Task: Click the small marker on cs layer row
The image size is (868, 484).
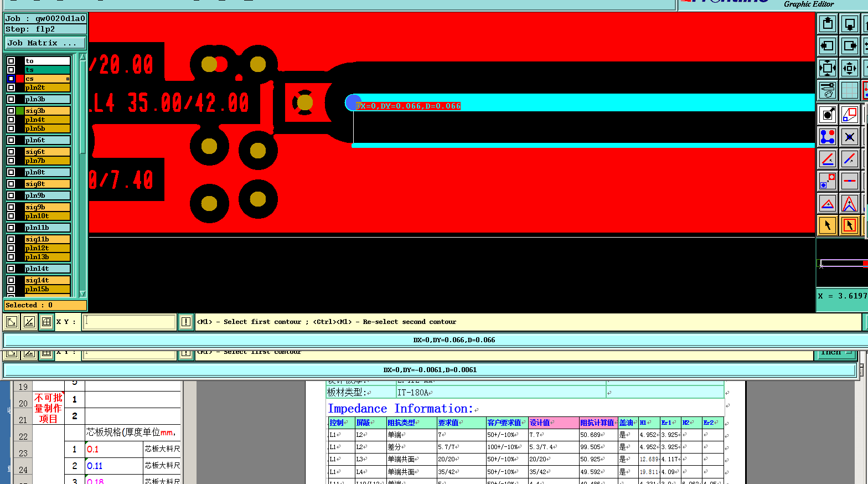Action: point(68,79)
